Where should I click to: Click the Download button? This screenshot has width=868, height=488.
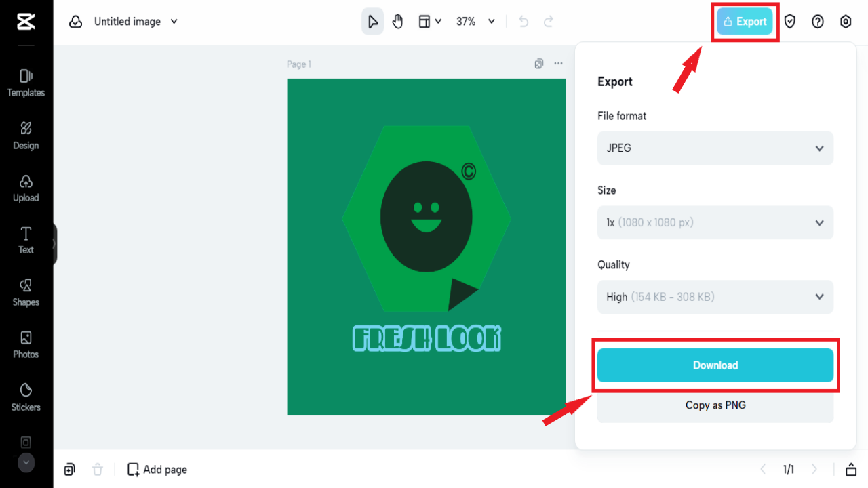pos(715,365)
